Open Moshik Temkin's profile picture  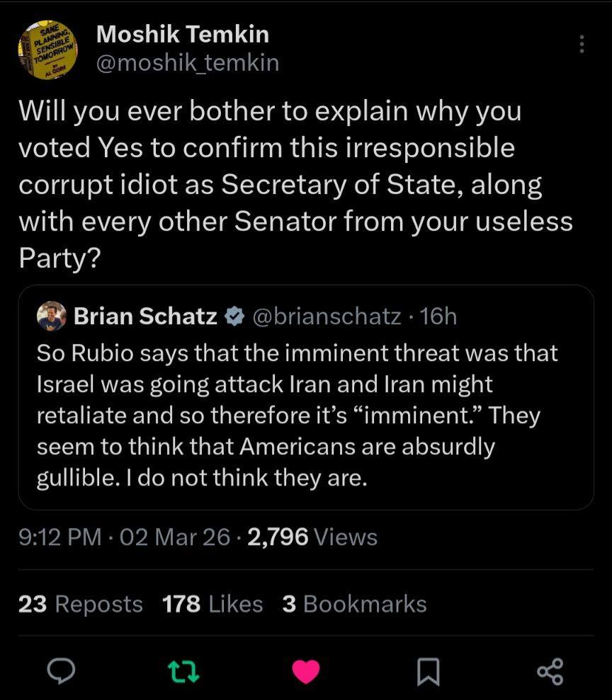click(47, 49)
